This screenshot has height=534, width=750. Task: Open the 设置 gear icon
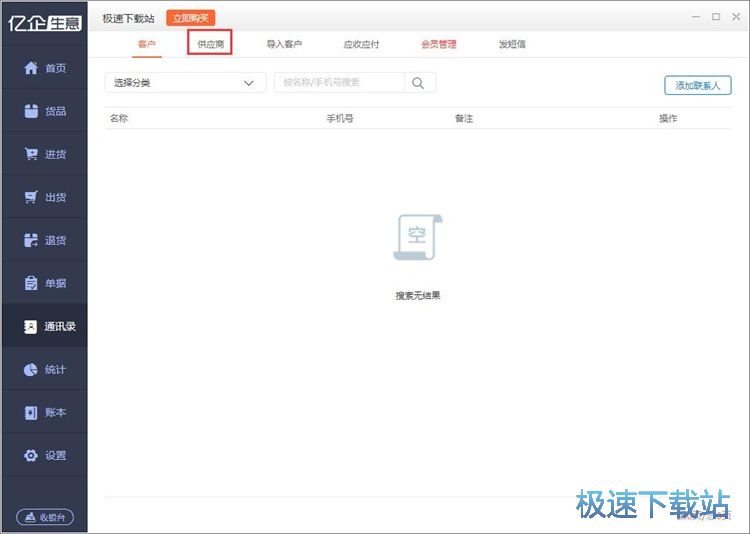pos(31,455)
